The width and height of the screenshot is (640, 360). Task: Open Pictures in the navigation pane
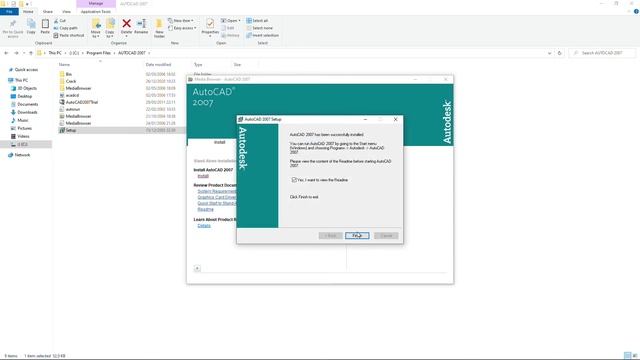24,128
